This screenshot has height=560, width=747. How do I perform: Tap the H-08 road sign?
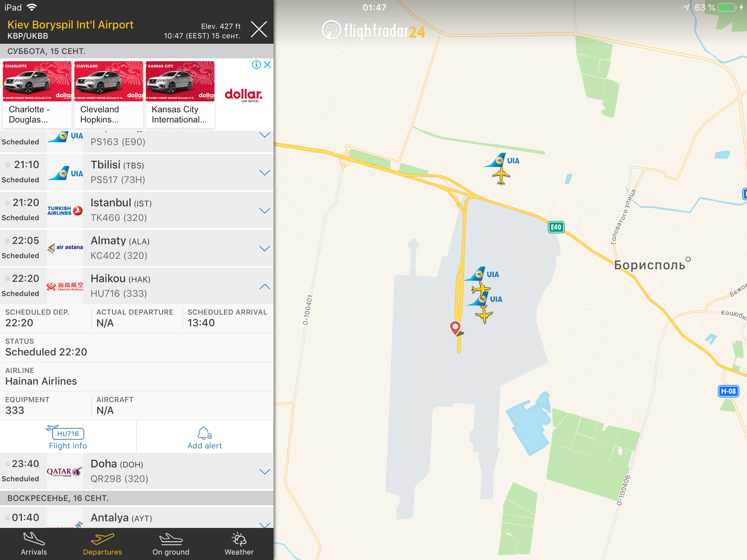728,391
